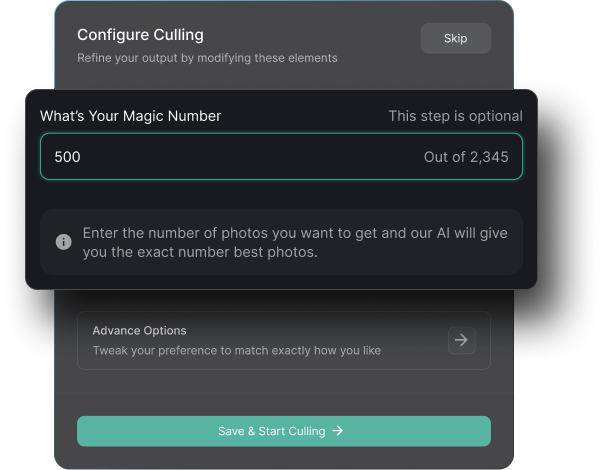Click the arrow icon in Save & Start Culling
603x470 pixels.
tap(338, 431)
